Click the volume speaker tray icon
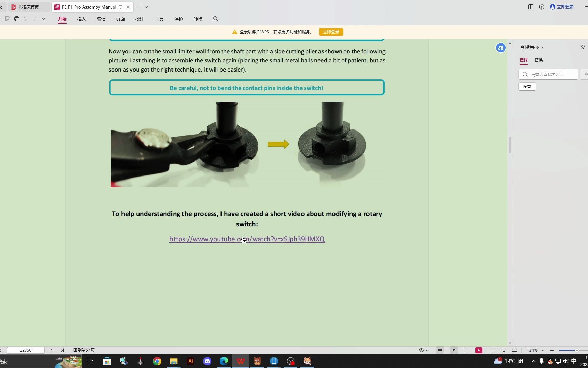This screenshot has height=368, width=588. point(566,361)
